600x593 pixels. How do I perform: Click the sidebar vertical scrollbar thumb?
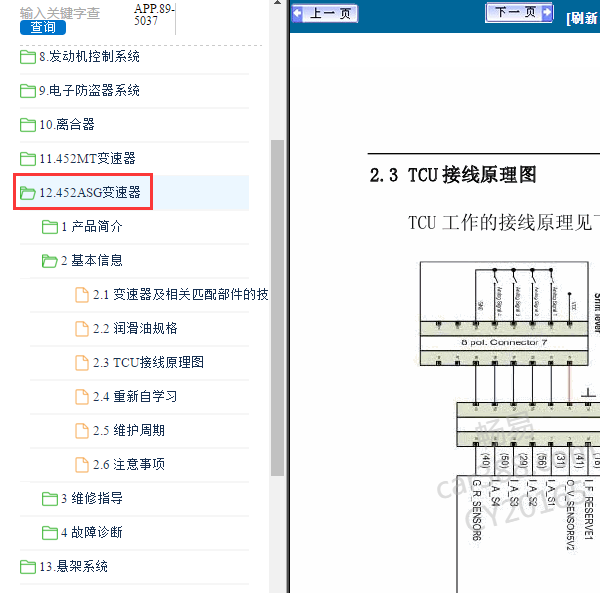(x=277, y=308)
